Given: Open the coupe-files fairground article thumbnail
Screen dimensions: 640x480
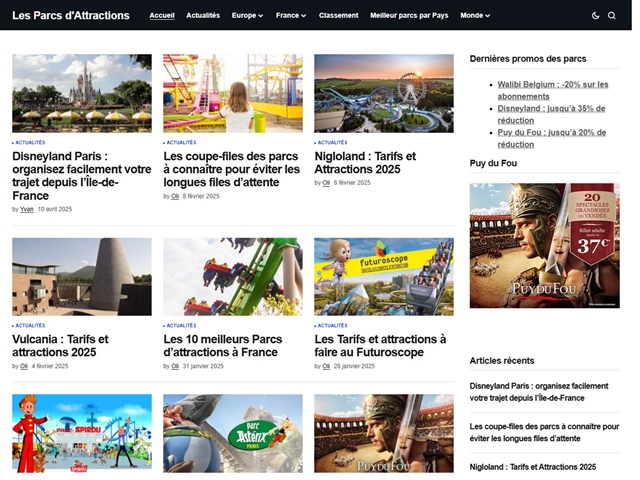Looking at the screenshot, I should (233, 93).
